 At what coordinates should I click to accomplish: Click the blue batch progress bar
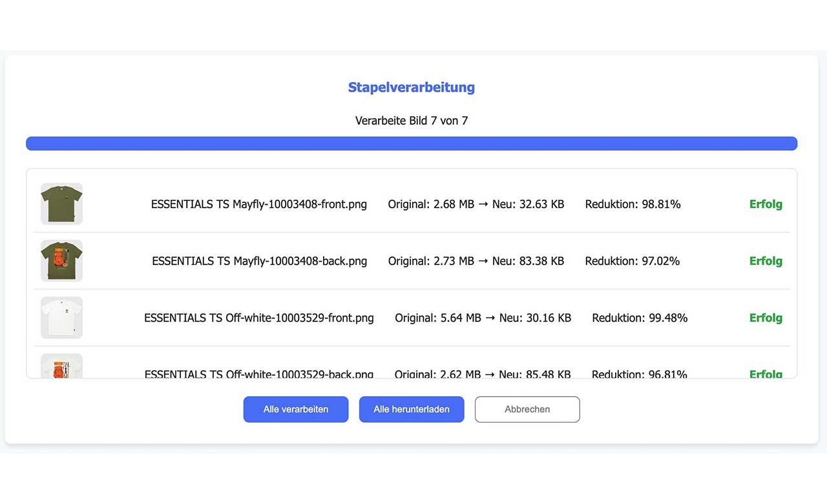click(x=411, y=143)
